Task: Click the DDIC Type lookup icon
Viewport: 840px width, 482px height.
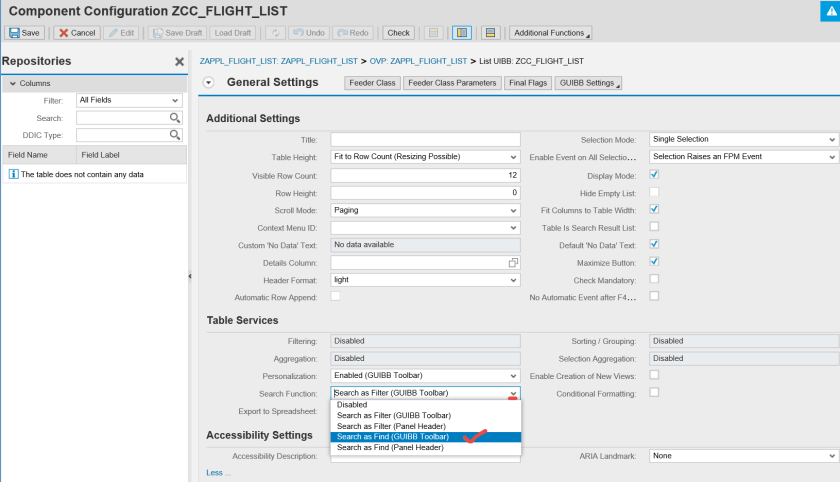Action: (x=175, y=135)
